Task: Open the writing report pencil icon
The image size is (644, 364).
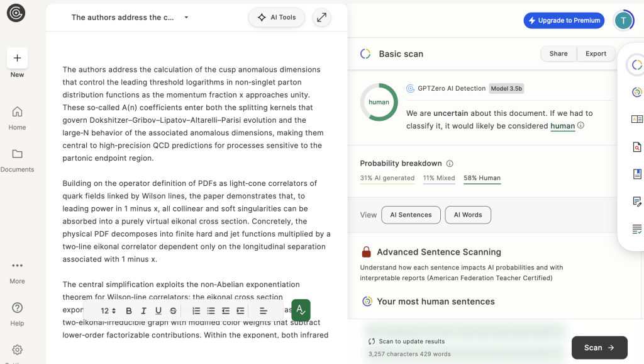Action: [636, 202]
